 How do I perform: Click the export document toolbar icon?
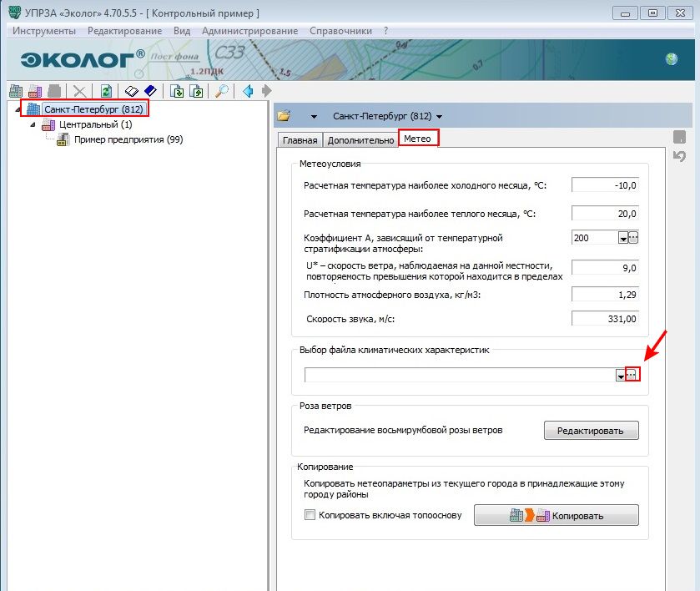pos(196,91)
